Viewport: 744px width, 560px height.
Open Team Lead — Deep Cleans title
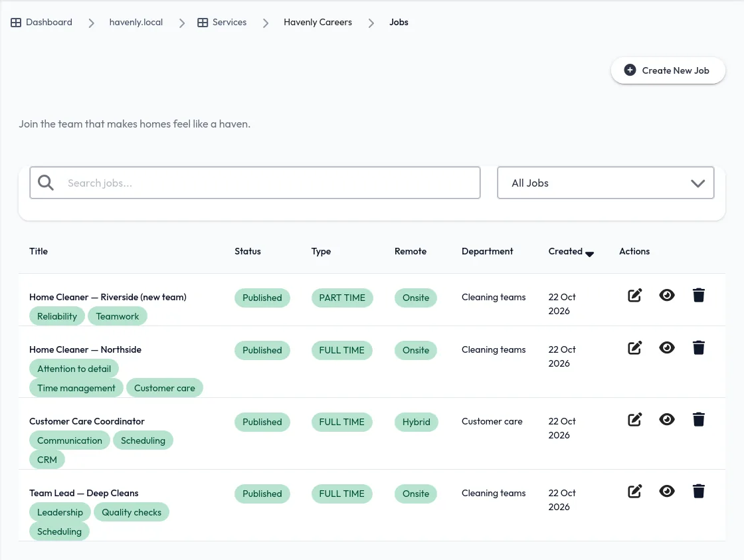tap(84, 493)
